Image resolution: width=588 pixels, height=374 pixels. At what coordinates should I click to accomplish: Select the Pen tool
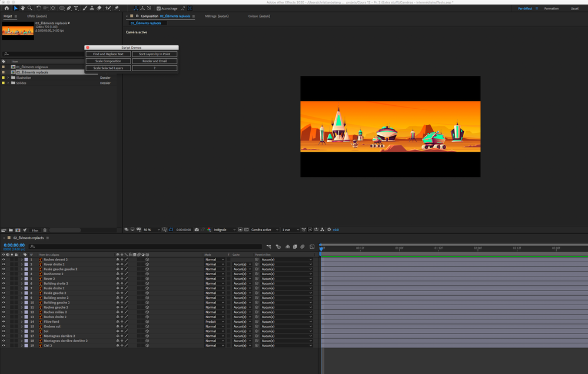(69, 8)
